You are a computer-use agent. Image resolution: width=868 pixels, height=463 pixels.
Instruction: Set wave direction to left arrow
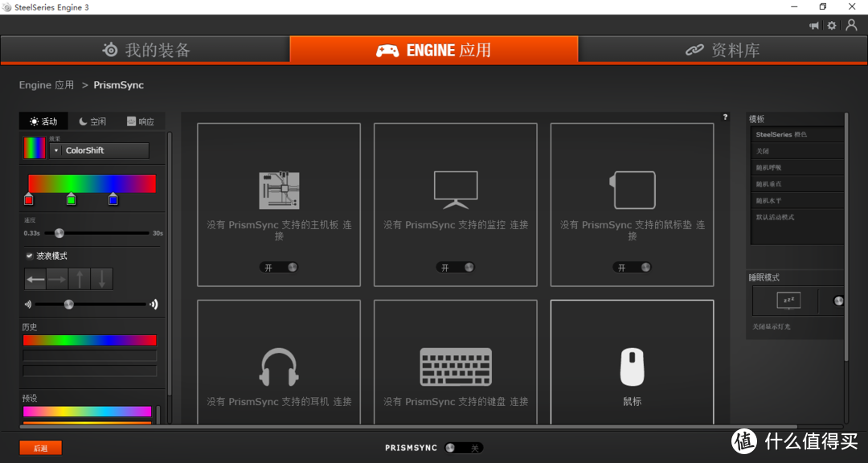click(x=35, y=279)
